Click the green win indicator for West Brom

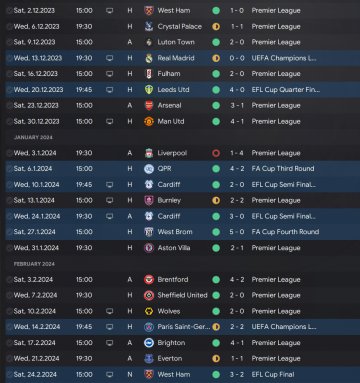tap(216, 232)
